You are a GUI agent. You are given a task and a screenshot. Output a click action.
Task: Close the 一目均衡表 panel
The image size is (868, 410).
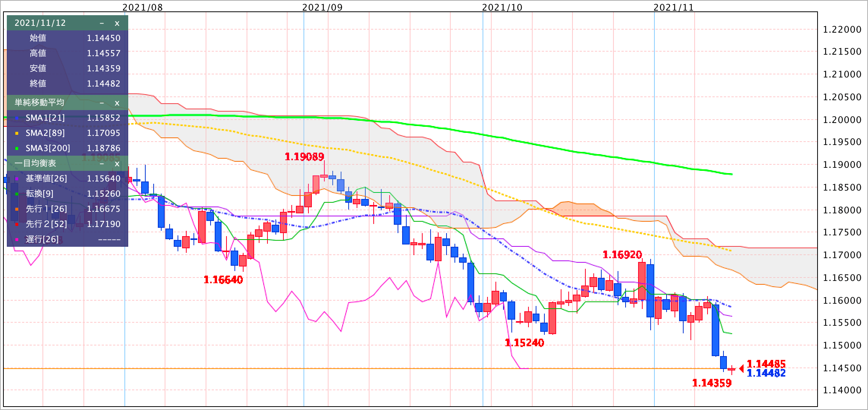click(117, 164)
